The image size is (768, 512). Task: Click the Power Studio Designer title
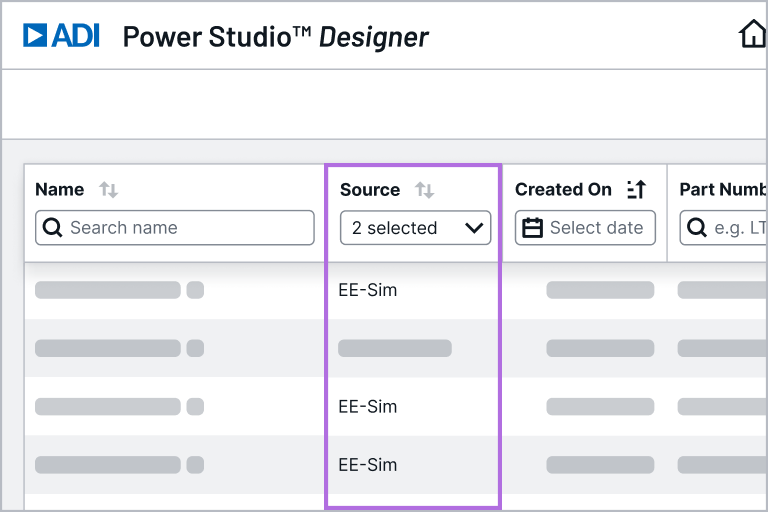tap(276, 37)
